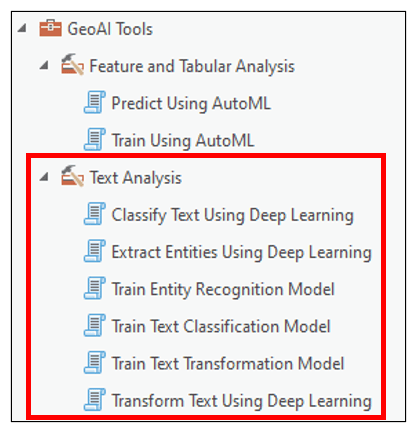Image resolution: width=416 pixels, height=431 pixels.
Task: Collapse the Feature and Tabular Analysis arrow
Action: pyautogui.click(x=44, y=65)
